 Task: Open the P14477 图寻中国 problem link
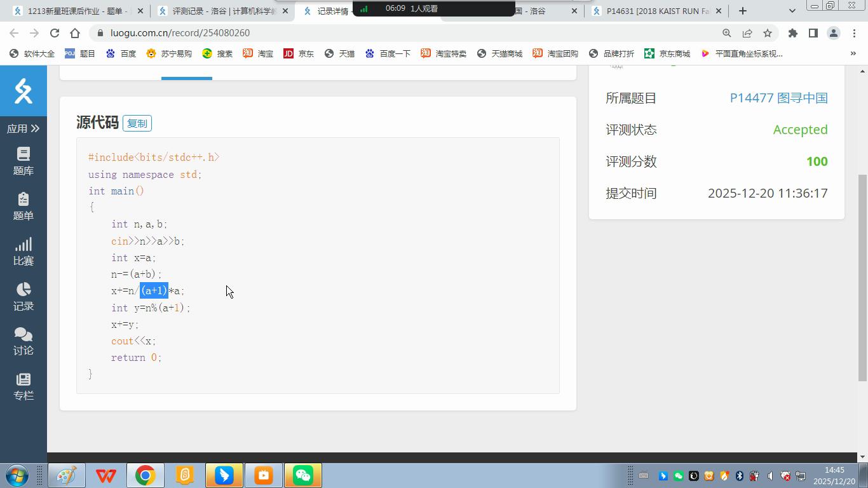click(778, 98)
